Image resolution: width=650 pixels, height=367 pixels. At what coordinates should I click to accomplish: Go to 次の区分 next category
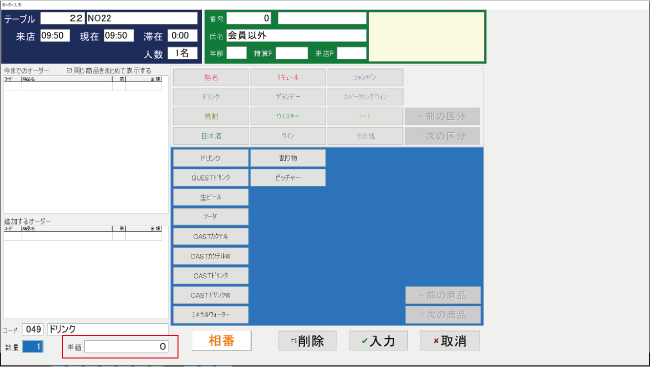click(442, 136)
